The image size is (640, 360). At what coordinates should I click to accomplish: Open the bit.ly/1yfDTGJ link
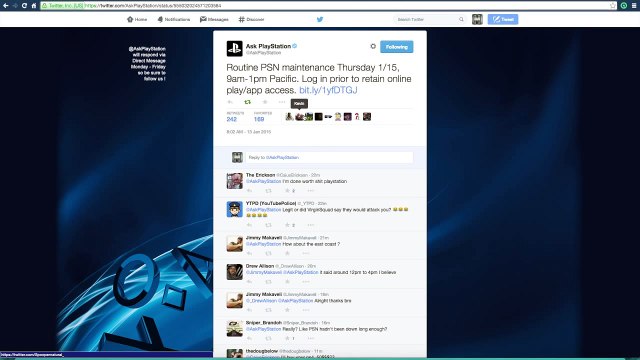point(328,90)
